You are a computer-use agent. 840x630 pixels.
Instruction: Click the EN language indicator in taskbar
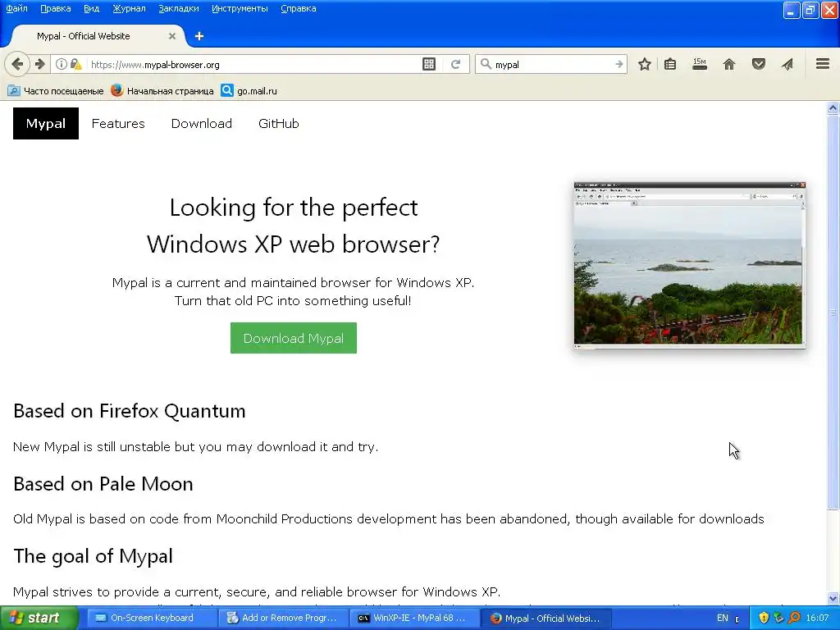click(722, 618)
